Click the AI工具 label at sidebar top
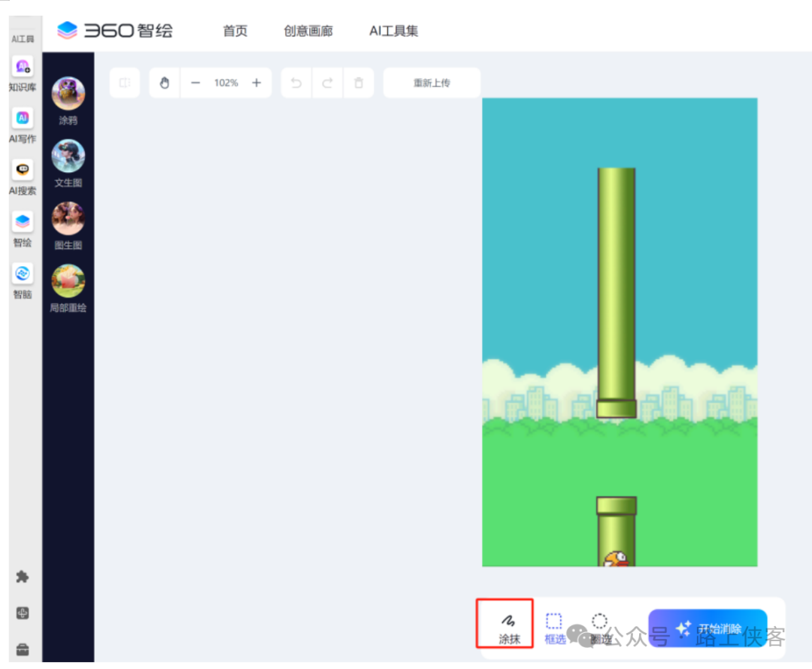812x669 pixels. click(23, 39)
